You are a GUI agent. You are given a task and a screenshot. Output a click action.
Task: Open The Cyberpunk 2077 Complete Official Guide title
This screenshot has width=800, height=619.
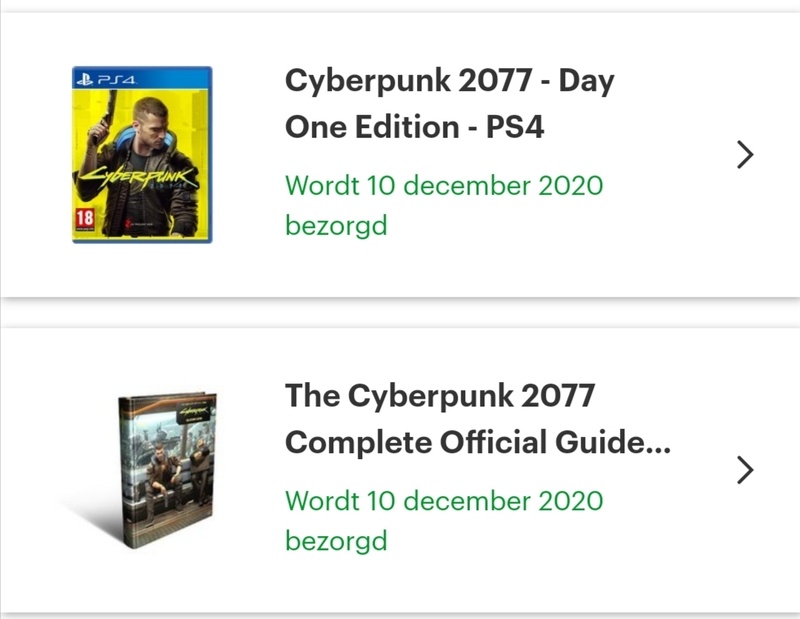[440, 396]
